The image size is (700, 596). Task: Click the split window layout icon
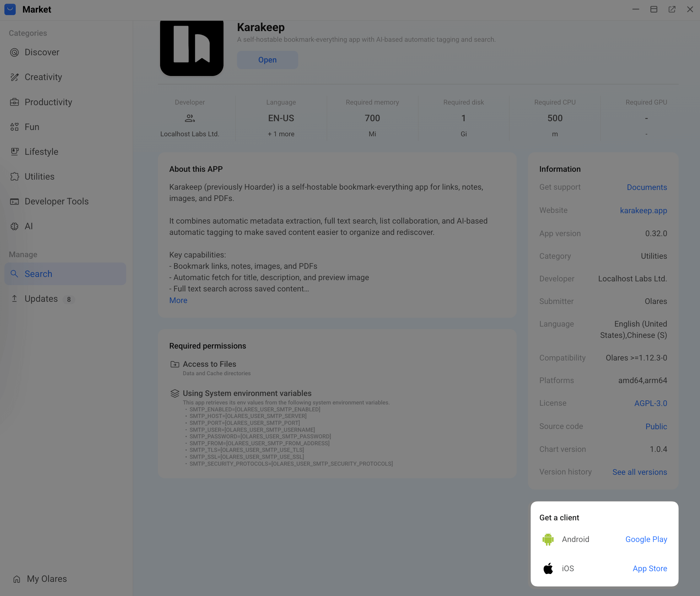tap(654, 9)
